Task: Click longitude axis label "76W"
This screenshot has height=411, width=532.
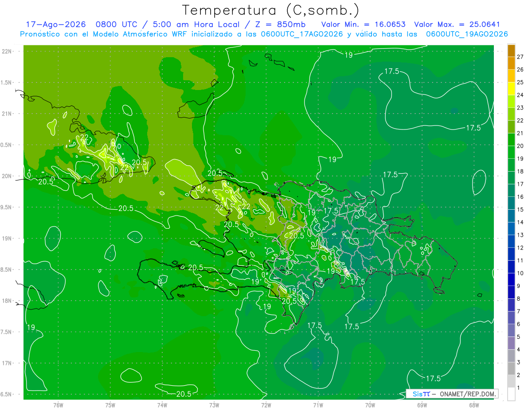Action: pyautogui.click(x=58, y=405)
